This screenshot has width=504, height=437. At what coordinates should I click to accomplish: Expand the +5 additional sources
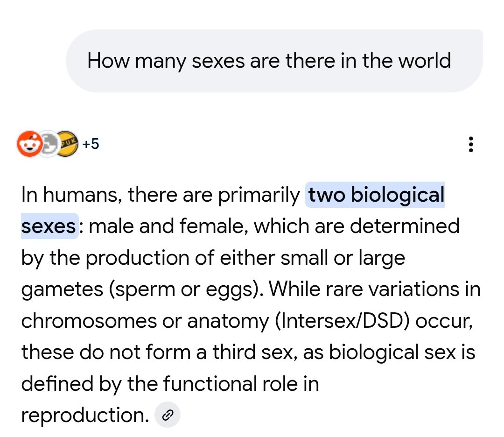[91, 144]
